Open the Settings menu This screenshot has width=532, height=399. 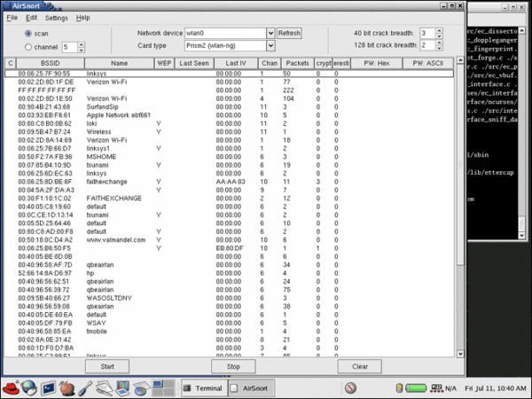57,18
